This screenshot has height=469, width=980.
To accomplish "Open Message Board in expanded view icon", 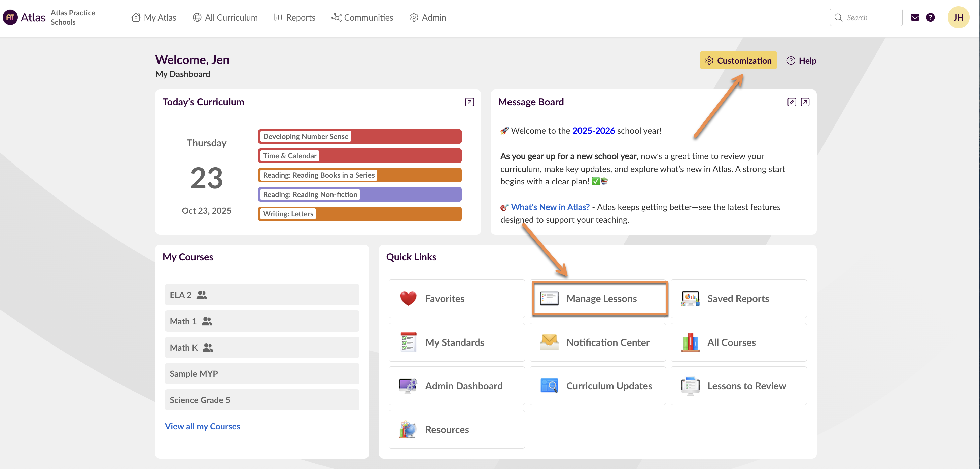I will tap(805, 102).
